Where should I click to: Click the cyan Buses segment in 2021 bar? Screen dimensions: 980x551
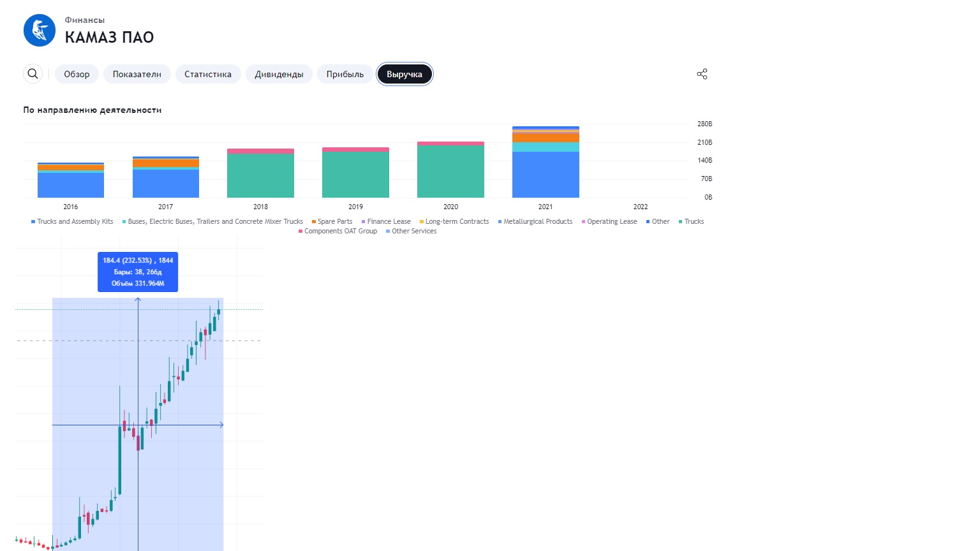point(546,147)
